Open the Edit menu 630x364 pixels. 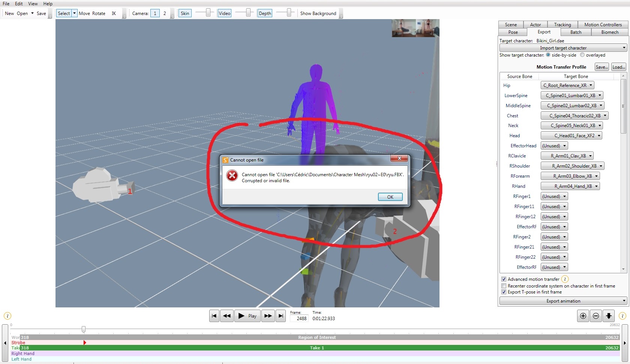pos(19,4)
